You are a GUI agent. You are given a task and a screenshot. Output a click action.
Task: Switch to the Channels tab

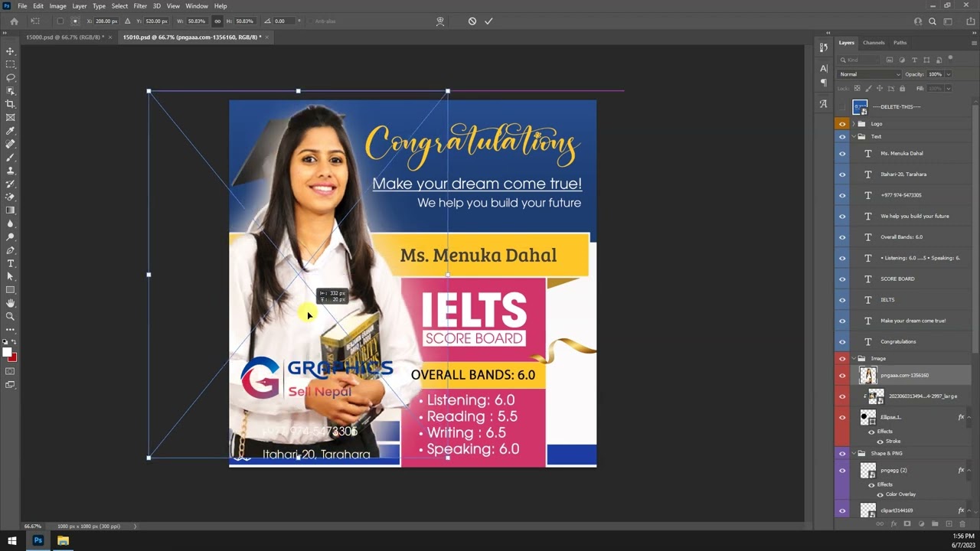coord(874,43)
